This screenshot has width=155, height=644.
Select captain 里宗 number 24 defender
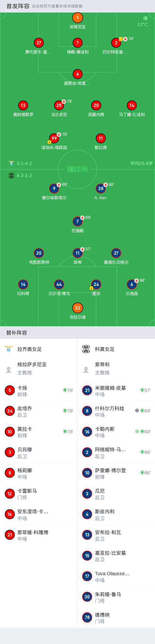(96, 284)
